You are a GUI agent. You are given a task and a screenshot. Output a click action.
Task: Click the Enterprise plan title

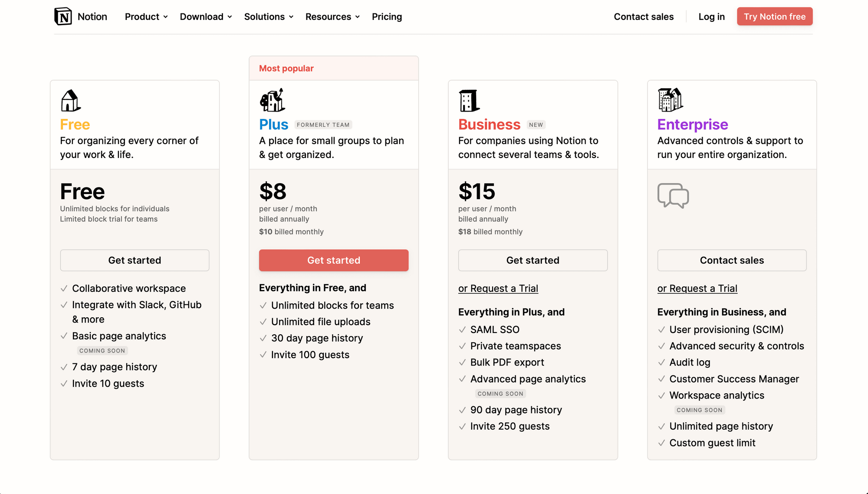pos(693,125)
